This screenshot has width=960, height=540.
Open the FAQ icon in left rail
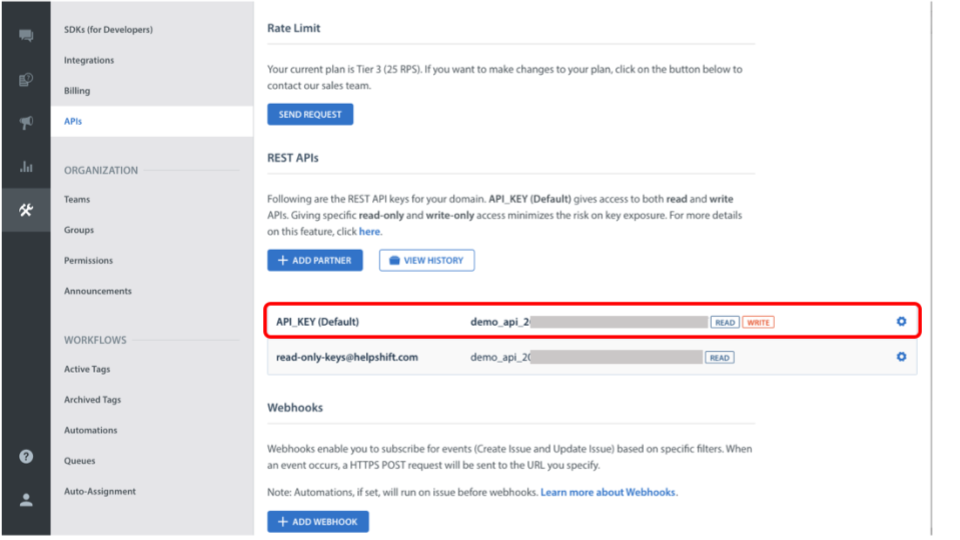(26, 80)
